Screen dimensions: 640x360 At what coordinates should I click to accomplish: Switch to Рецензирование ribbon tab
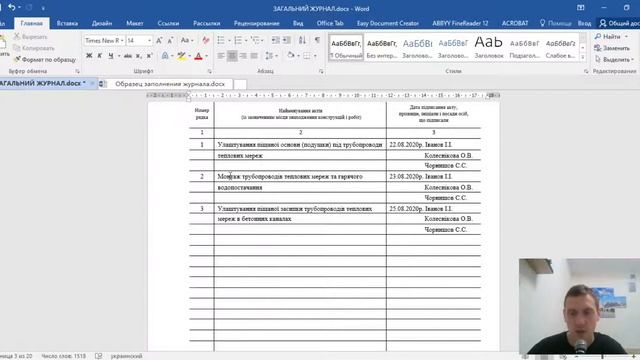(x=256, y=23)
